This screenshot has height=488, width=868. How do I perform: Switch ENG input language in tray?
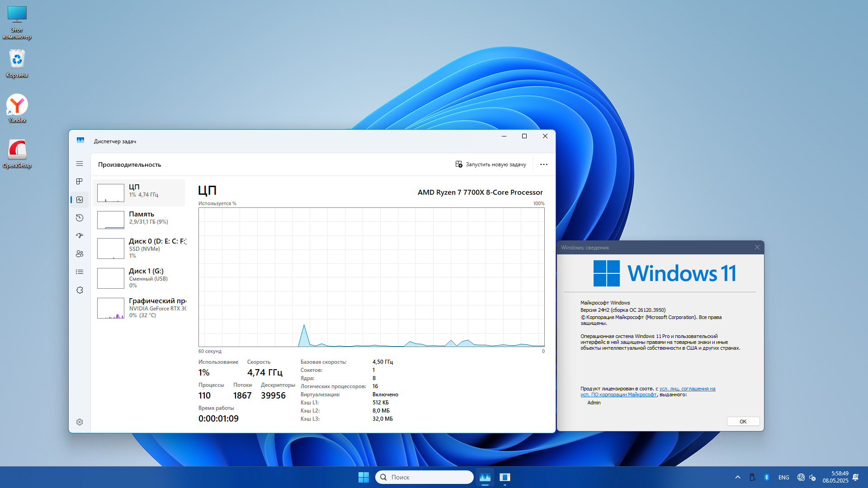coord(783,477)
